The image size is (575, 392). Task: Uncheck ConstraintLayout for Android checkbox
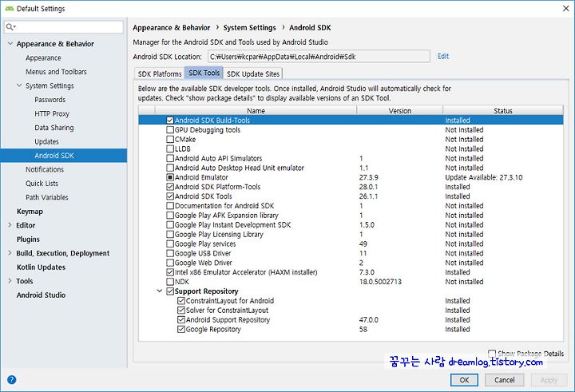point(180,301)
